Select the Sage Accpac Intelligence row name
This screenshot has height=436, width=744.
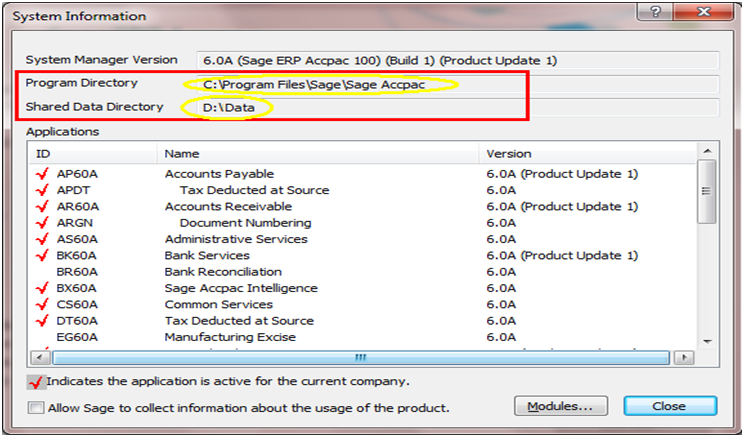coord(241,288)
